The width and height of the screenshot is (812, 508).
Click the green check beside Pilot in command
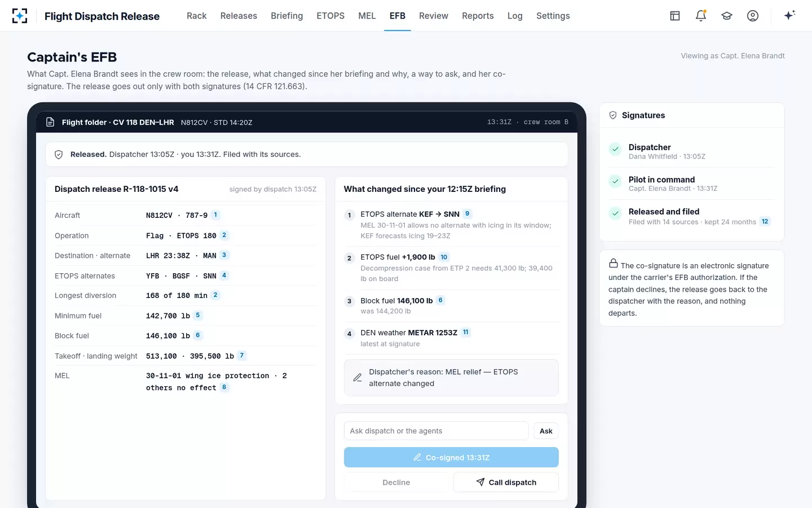click(615, 182)
